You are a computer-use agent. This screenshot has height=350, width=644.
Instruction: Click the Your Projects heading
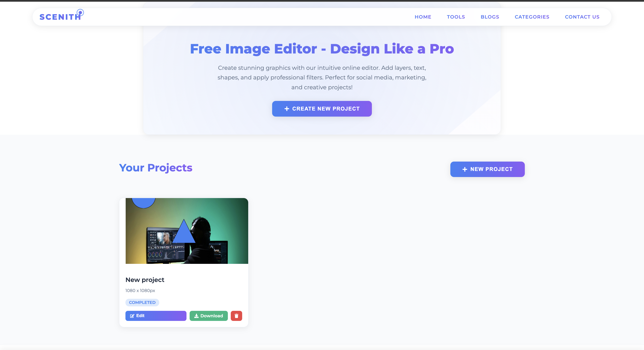155,168
